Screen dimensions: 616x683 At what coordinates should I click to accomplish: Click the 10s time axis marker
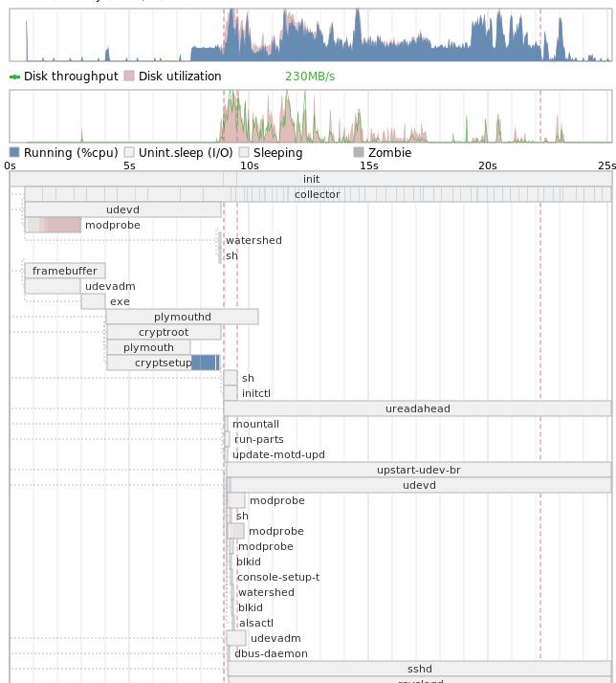click(249, 165)
